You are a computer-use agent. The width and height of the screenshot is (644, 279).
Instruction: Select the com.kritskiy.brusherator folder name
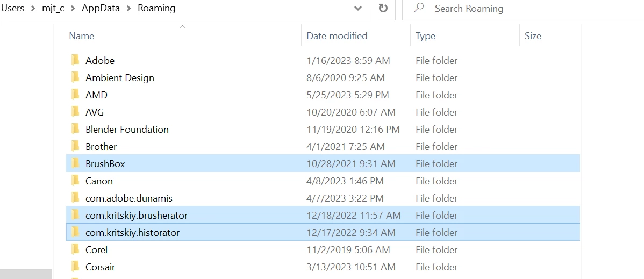pos(137,216)
